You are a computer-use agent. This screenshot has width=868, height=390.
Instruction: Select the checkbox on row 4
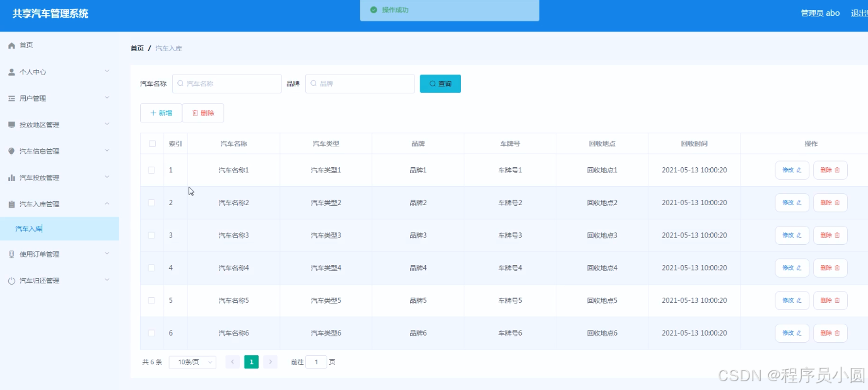pyautogui.click(x=151, y=268)
